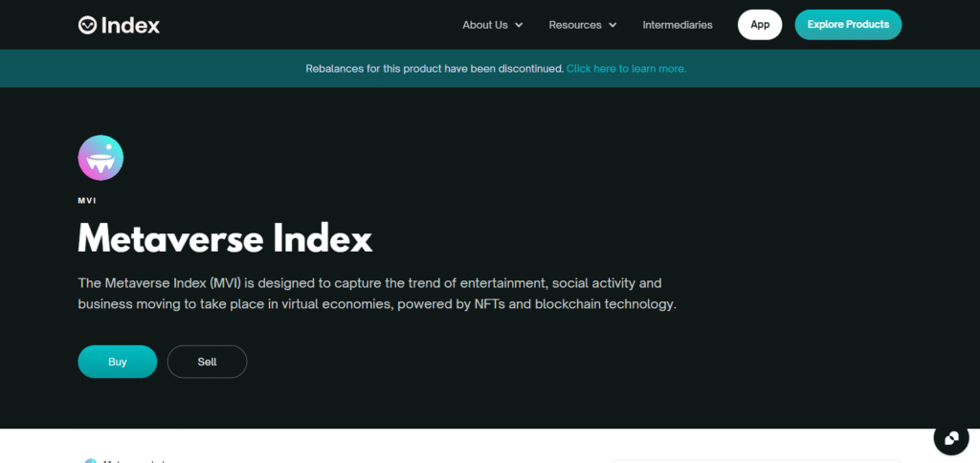Image resolution: width=980 pixels, height=463 pixels.
Task: Launch the App from header
Action: point(760,25)
